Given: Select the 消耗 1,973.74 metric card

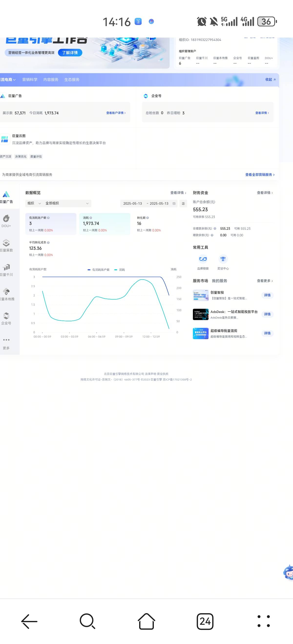Looking at the screenshot, I should pyautogui.click(x=105, y=224).
